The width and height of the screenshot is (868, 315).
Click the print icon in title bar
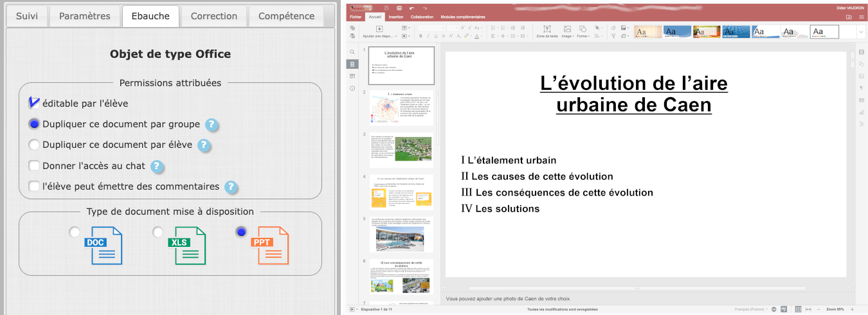click(x=399, y=7)
